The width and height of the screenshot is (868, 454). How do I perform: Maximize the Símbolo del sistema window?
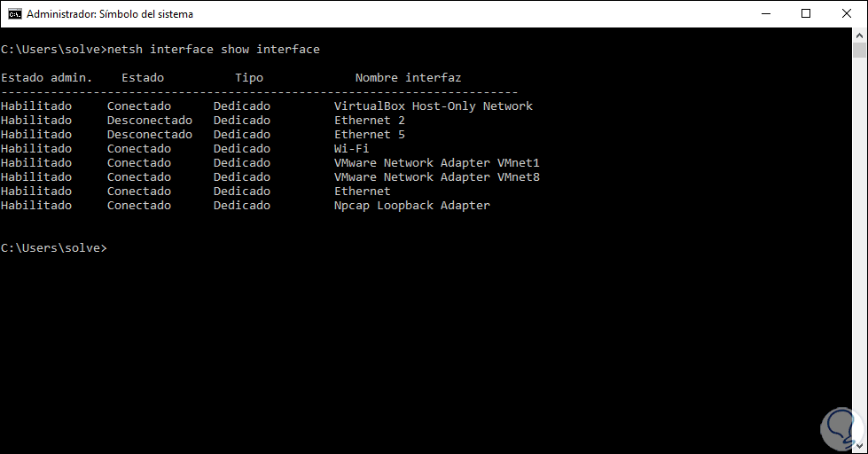pyautogui.click(x=806, y=14)
